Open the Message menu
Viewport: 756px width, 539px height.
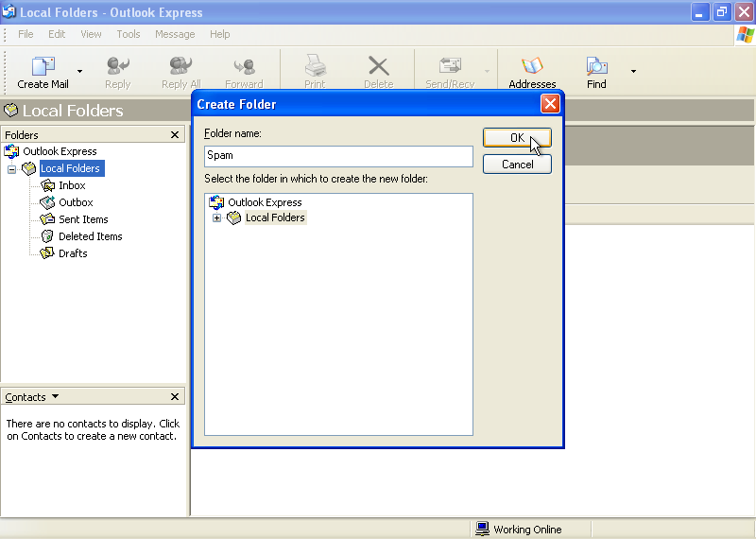[x=175, y=34]
